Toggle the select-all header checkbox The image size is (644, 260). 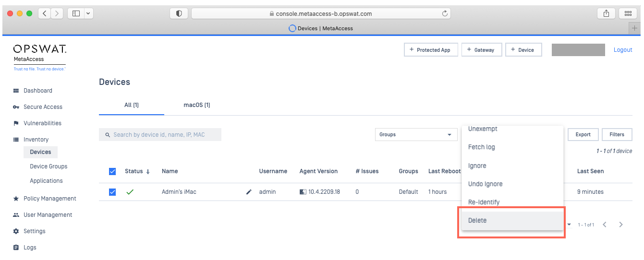tap(112, 171)
